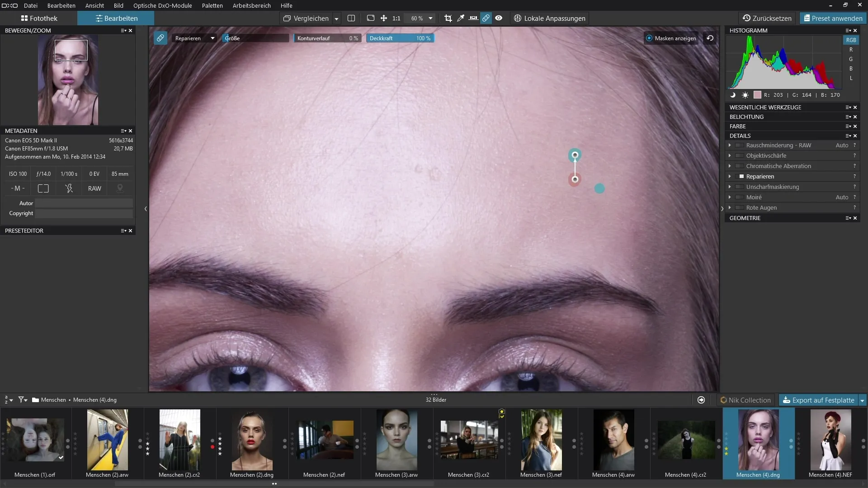The width and height of the screenshot is (868, 488).
Task: Open the zoom percentage dropdown
Action: click(x=430, y=18)
